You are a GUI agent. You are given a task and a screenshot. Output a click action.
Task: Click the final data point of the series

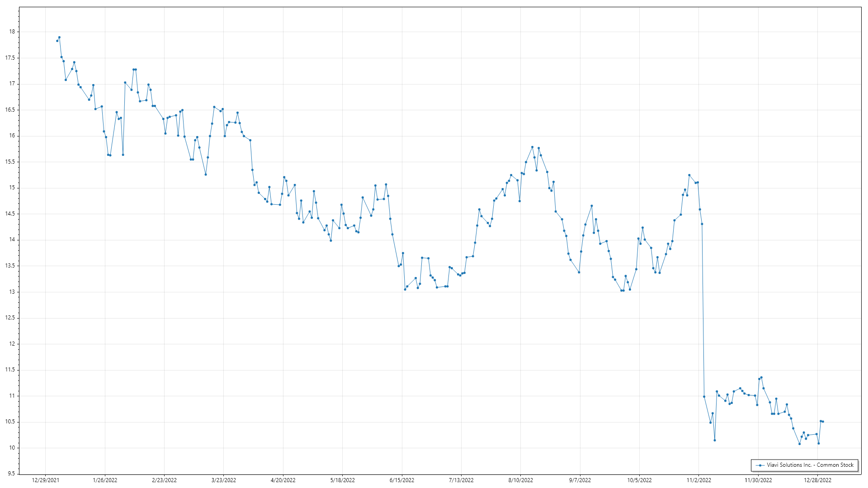click(x=823, y=422)
